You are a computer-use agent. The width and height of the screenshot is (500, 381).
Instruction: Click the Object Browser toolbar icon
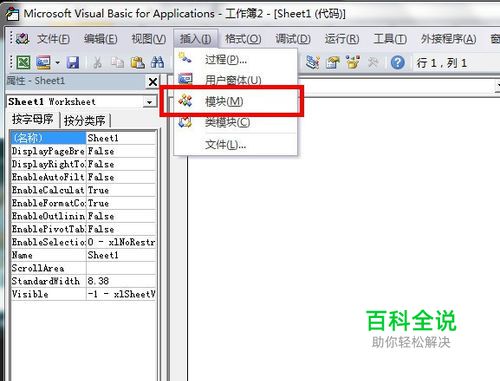(x=353, y=62)
